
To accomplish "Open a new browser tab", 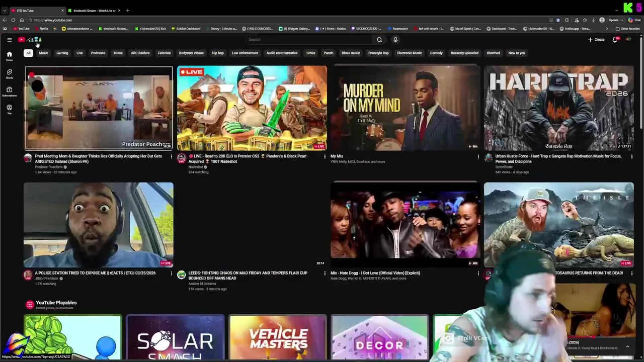I will coord(128,11).
